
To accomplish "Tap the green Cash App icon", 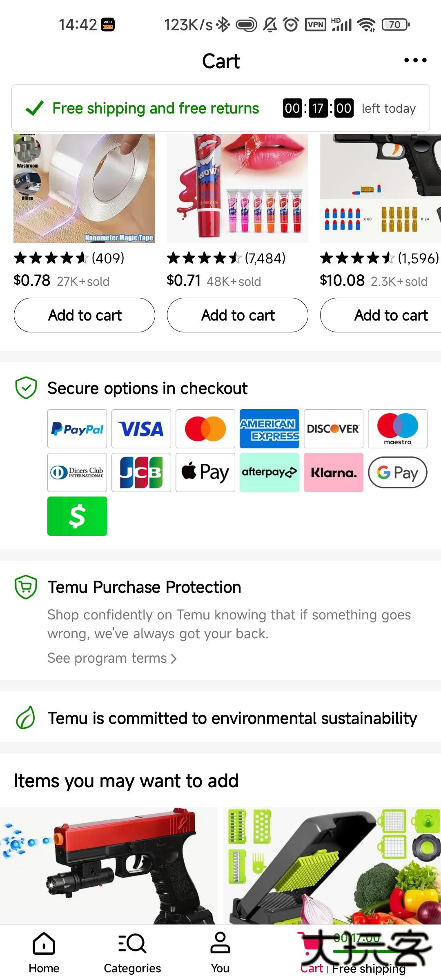I will 77,516.
